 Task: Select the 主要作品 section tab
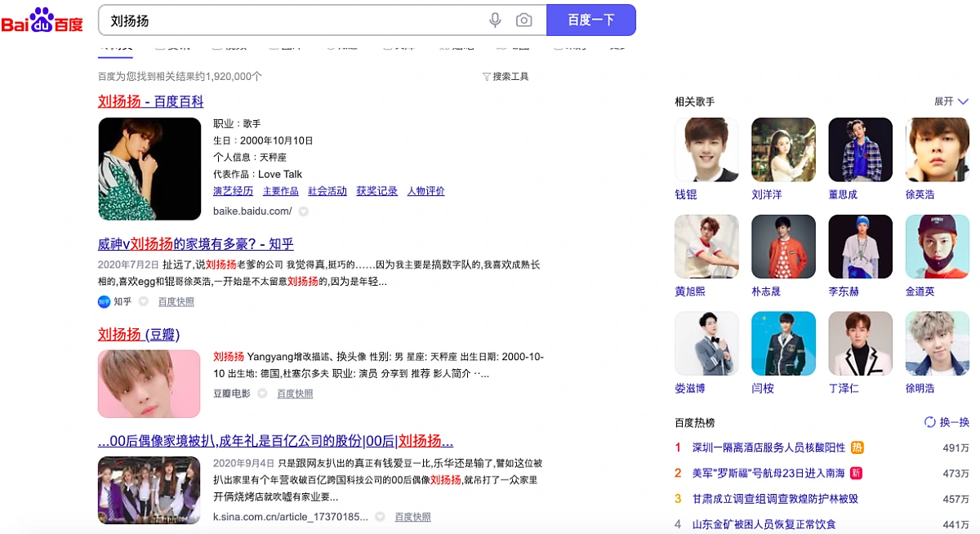(281, 191)
